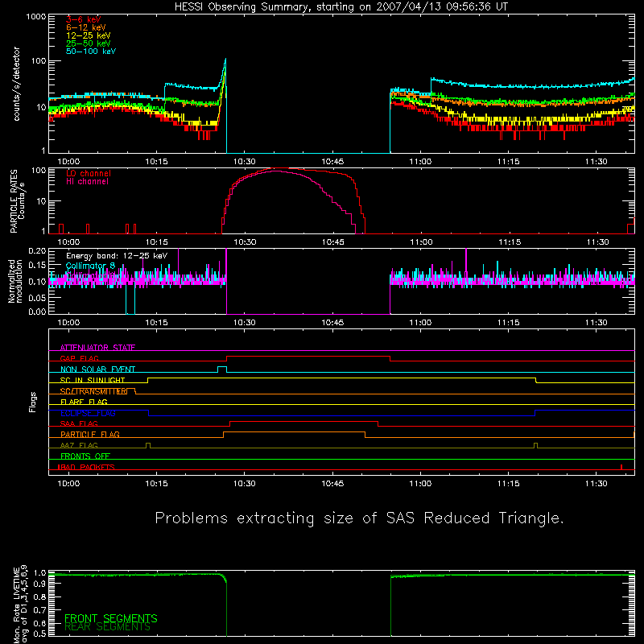The image size is (644, 644).
Task: Click the Normalized modulation axis title
Action: click(15, 281)
